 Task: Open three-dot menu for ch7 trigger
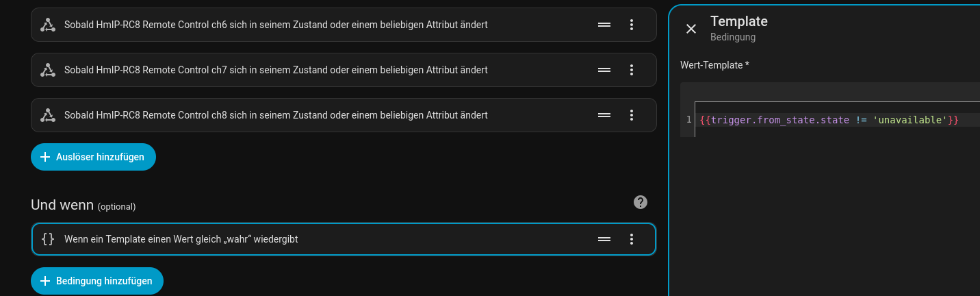[x=632, y=70]
